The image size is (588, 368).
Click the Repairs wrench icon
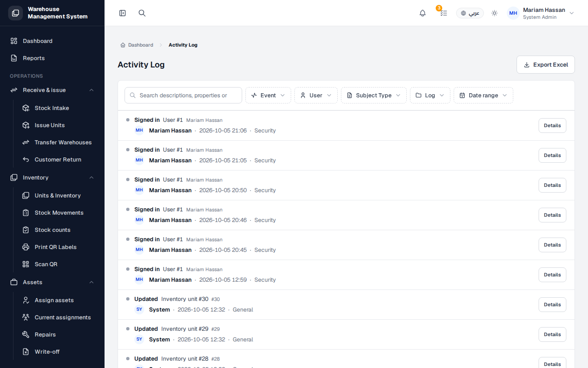(26, 334)
